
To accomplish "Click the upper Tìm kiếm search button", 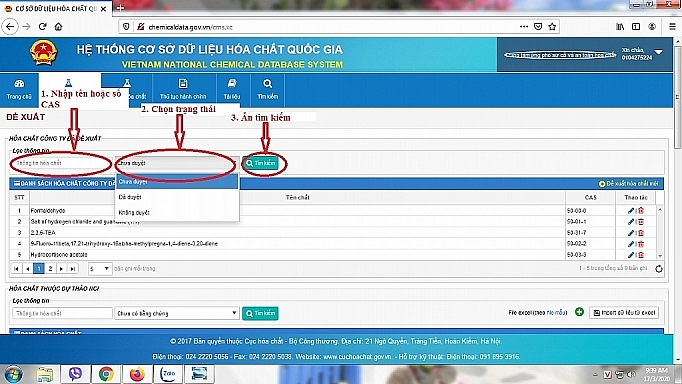I will [x=260, y=163].
